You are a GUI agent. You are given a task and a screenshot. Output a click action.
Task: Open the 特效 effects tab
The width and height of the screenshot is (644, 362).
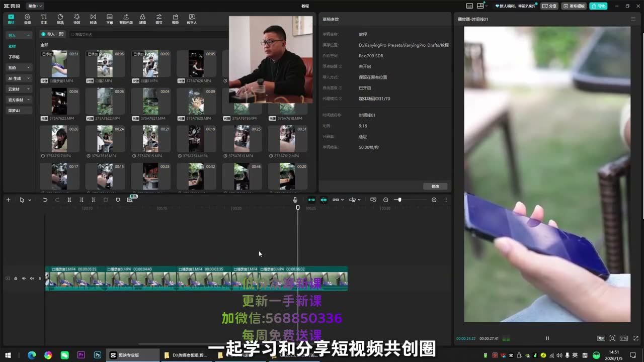click(x=76, y=19)
